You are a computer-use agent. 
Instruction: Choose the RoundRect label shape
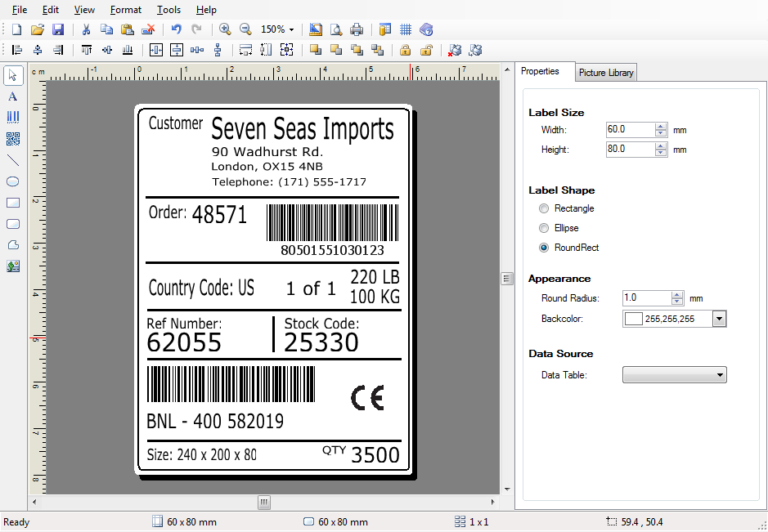coord(544,248)
